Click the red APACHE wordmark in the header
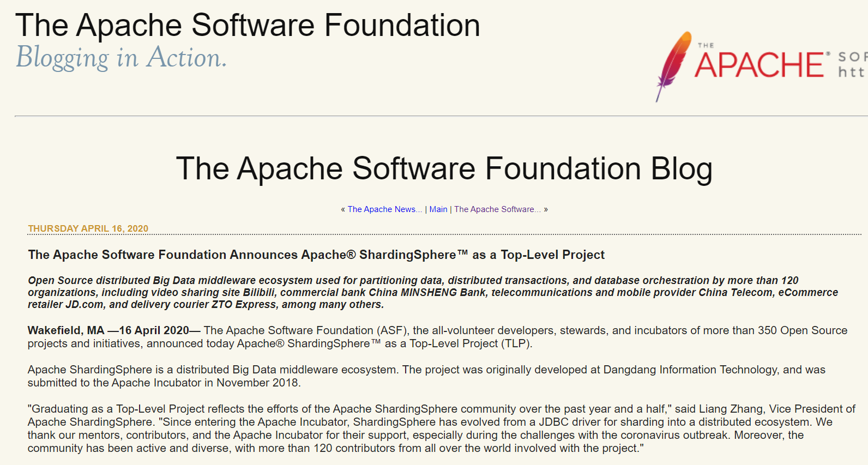The width and height of the screenshot is (868, 465). coord(760,65)
